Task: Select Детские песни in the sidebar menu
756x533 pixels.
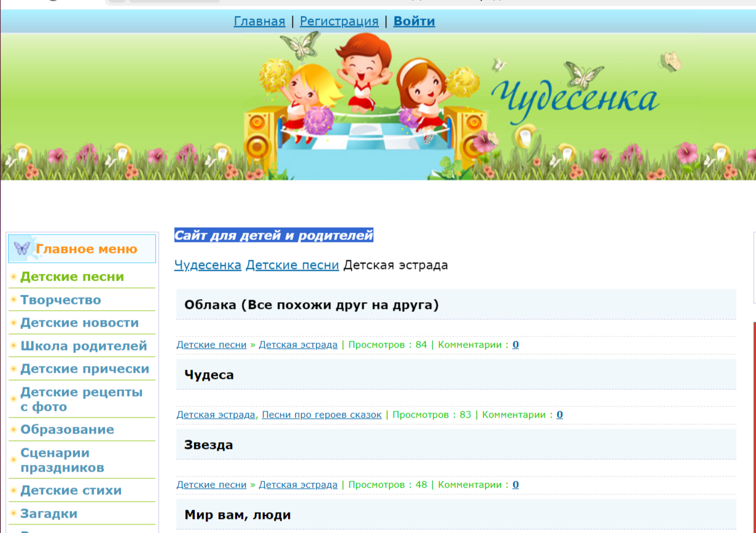Action: (x=72, y=277)
